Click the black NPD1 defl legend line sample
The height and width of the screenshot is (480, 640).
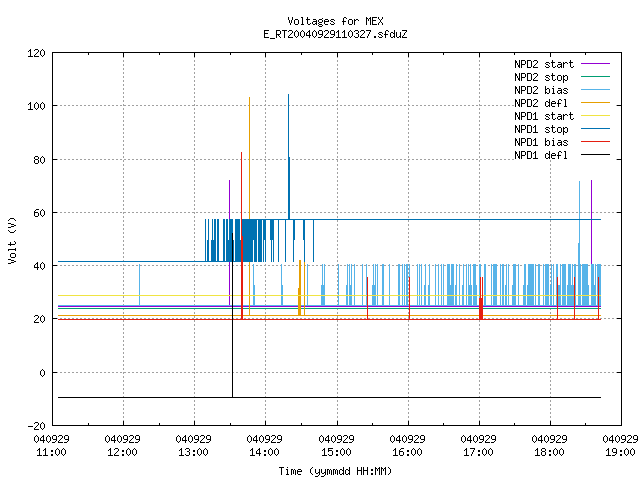coord(596,155)
